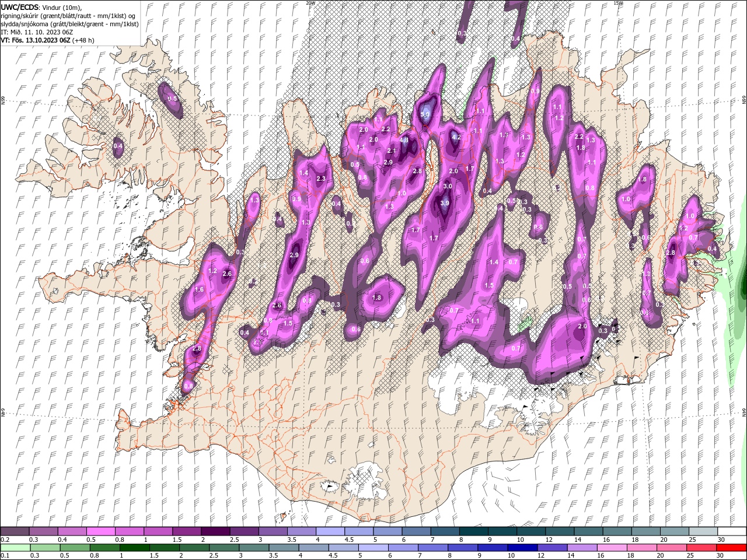This screenshot has width=747, height=560.
Task: Select the dark green swatch between 1 and 1.5 on rain scale
Action: point(134,548)
